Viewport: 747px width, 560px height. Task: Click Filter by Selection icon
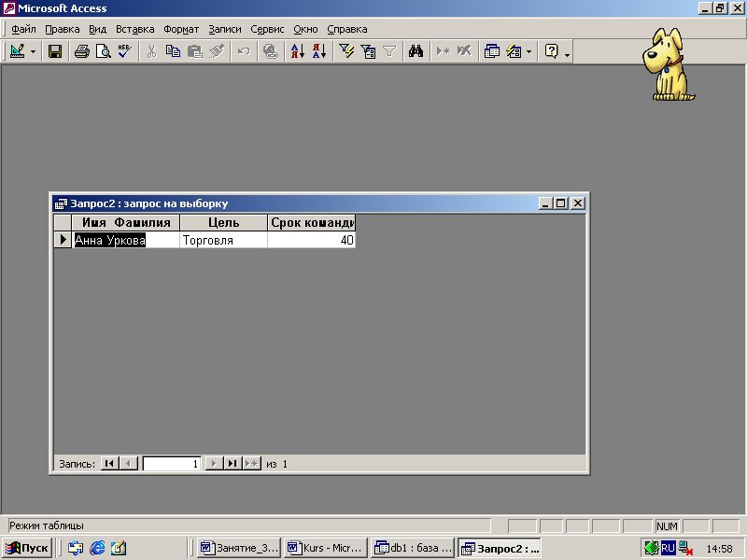point(346,51)
